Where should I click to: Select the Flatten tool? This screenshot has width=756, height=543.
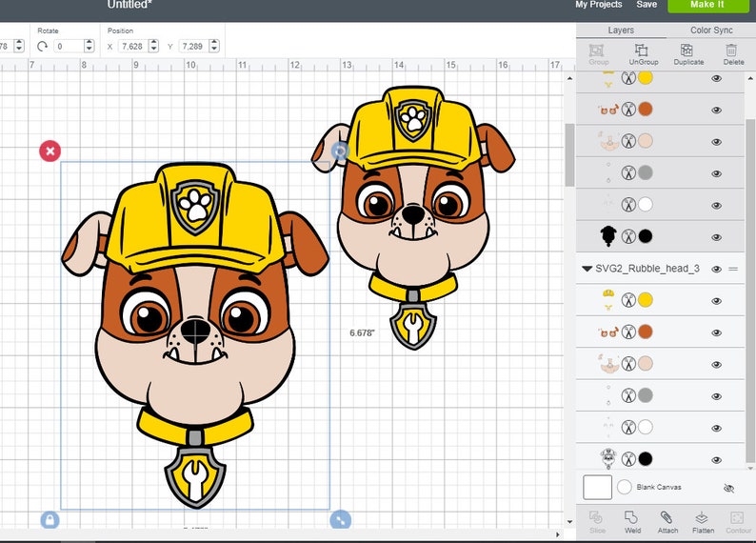pos(702,518)
